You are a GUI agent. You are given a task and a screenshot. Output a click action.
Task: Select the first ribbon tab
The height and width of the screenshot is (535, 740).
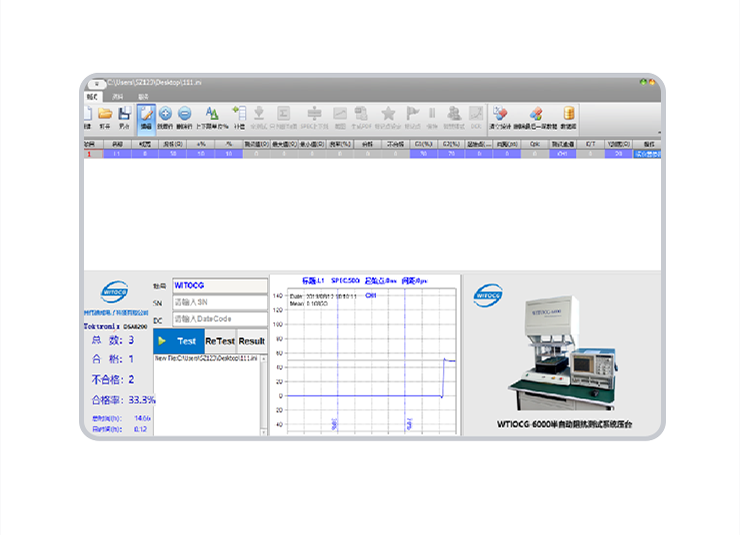click(92, 97)
